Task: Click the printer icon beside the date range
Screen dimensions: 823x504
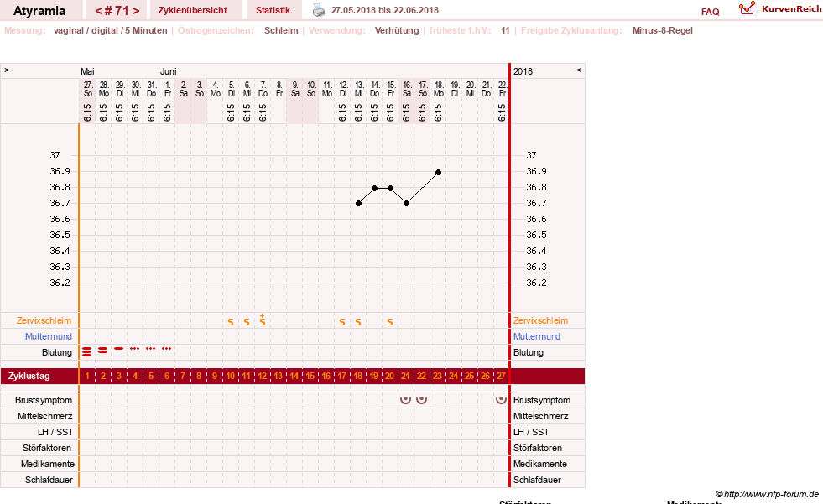Action: (x=319, y=10)
